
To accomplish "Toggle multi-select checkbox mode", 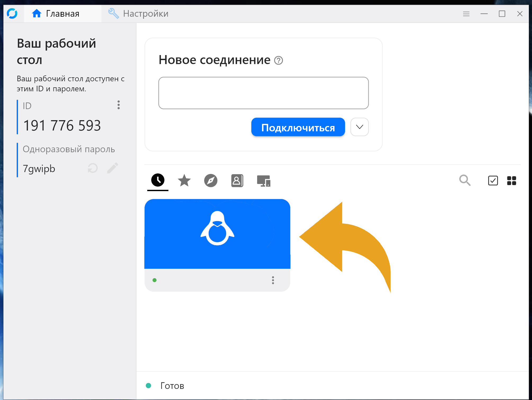I will 493,181.
